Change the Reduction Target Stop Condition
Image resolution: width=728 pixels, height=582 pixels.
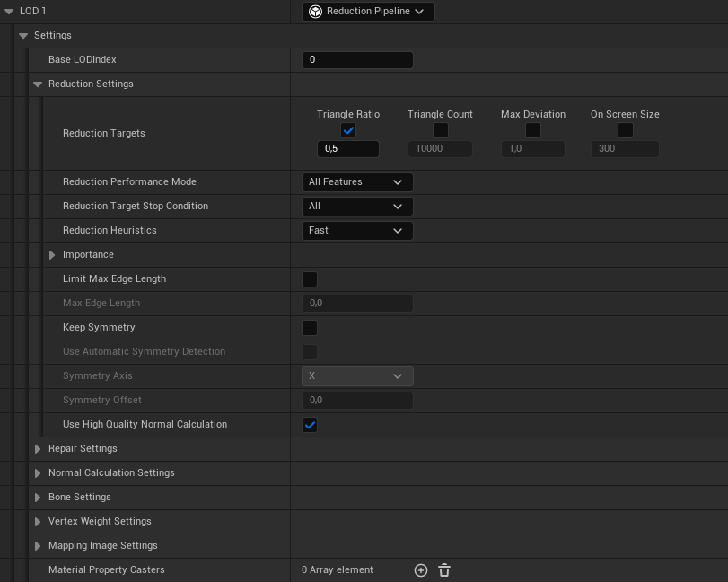pos(357,206)
